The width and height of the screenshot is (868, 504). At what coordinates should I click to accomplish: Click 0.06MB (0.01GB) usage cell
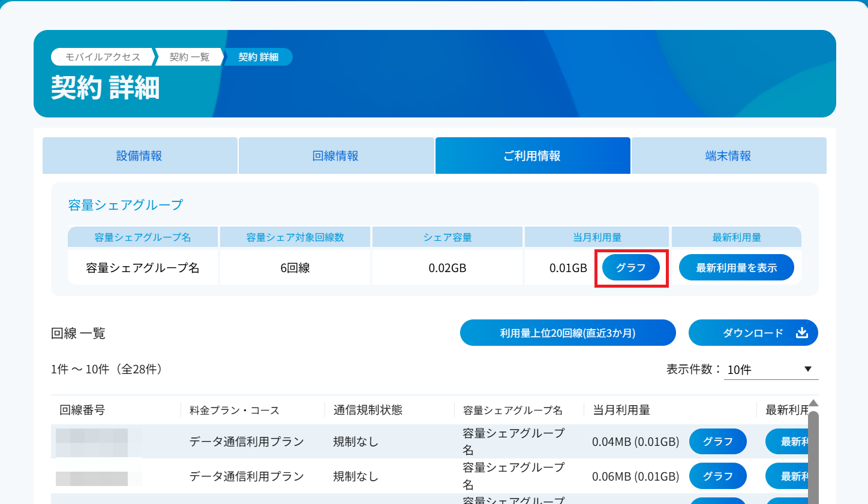(x=636, y=476)
